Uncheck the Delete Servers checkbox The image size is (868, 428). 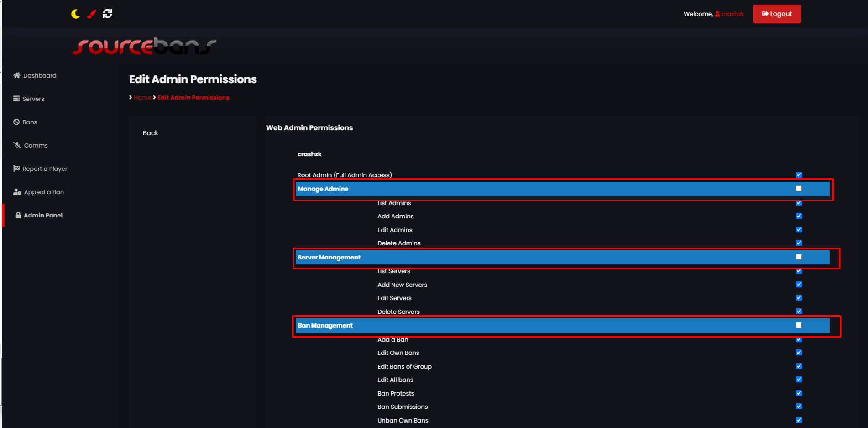point(799,311)
